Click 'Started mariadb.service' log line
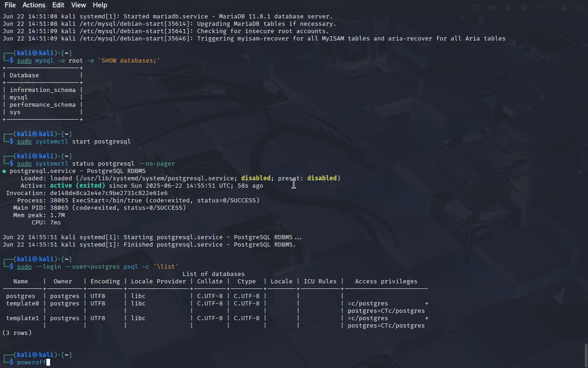588x368 pixels. tap(168, 17)
